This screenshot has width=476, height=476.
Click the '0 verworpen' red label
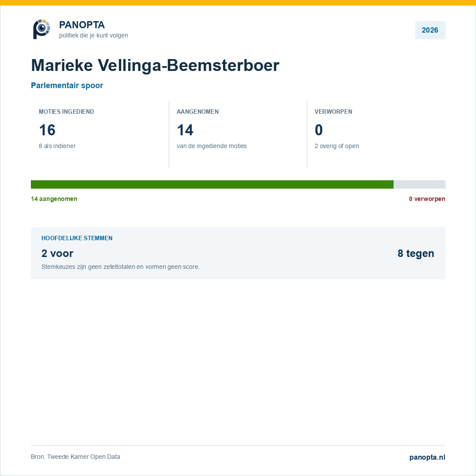(x=427, y=199)
